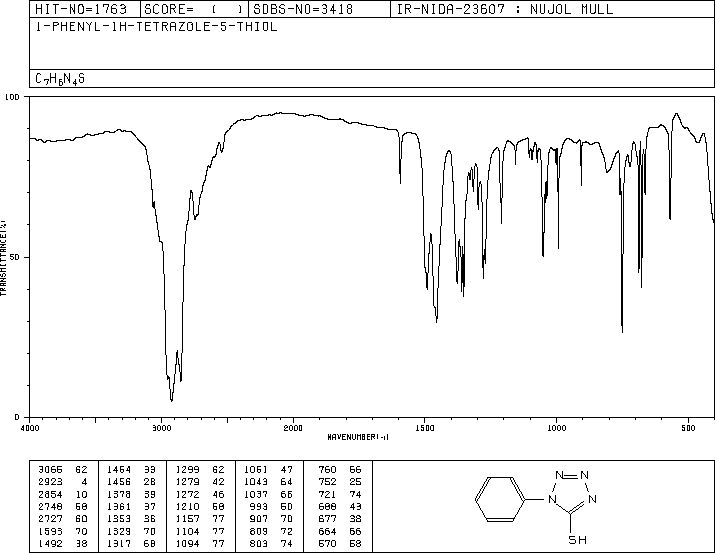Select peak table entry 1094

point(187,543)
